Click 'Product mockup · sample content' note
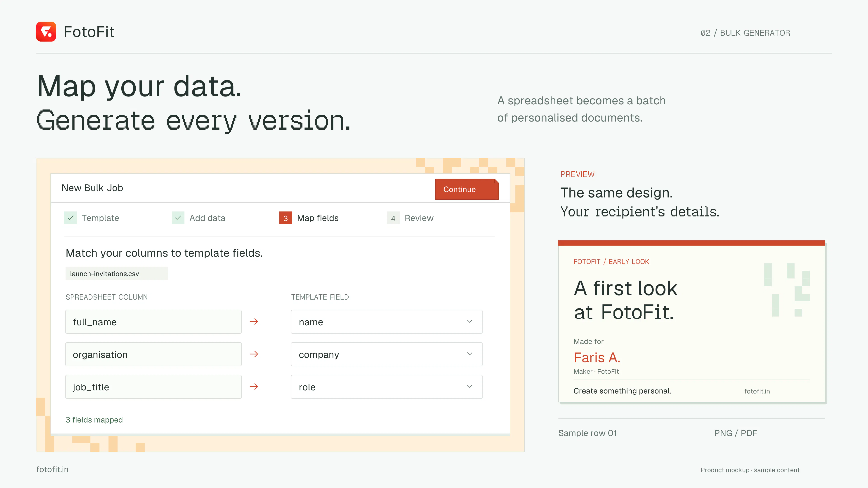The width and height of the screenshot is (868, 488). (750, 470)
